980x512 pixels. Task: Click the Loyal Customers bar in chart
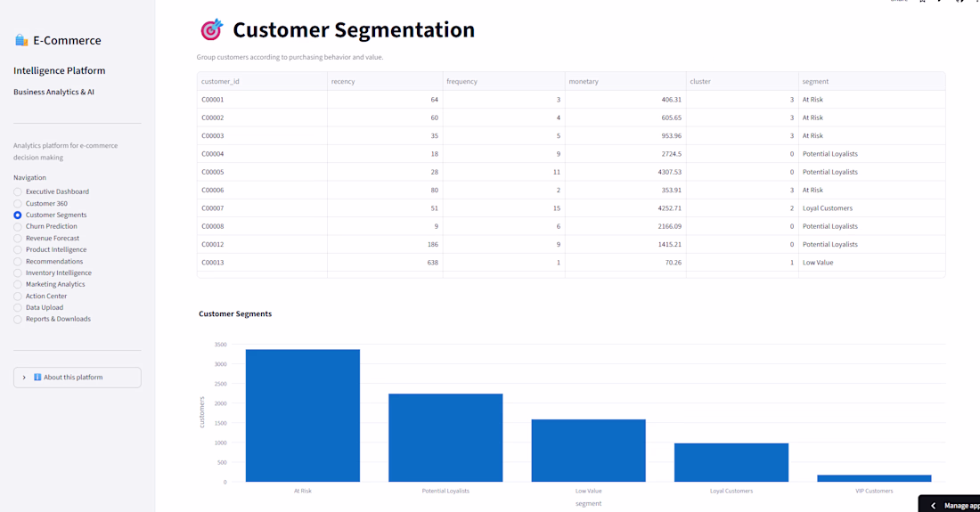[731, 463]
